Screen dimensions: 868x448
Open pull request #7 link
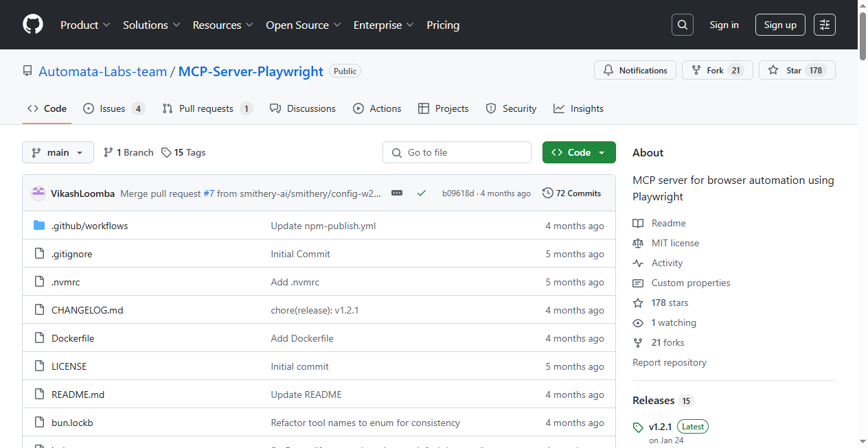(x=209, y=193)
